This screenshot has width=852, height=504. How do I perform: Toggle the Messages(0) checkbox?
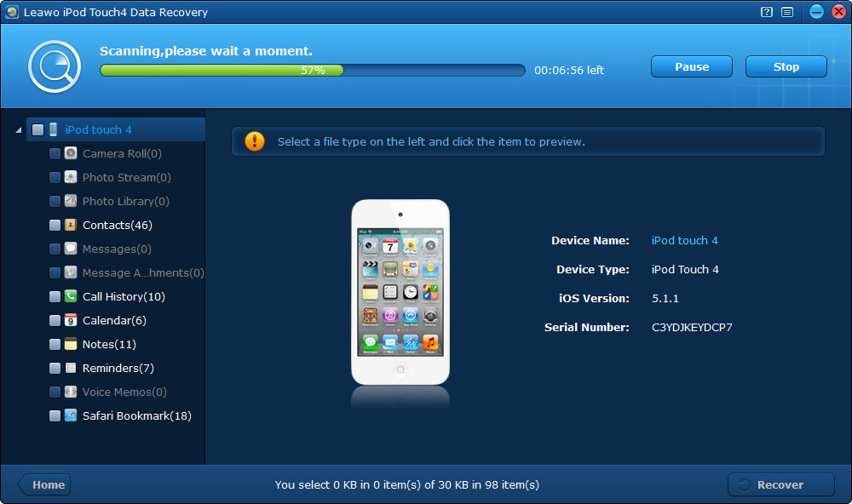click(55, 249)
